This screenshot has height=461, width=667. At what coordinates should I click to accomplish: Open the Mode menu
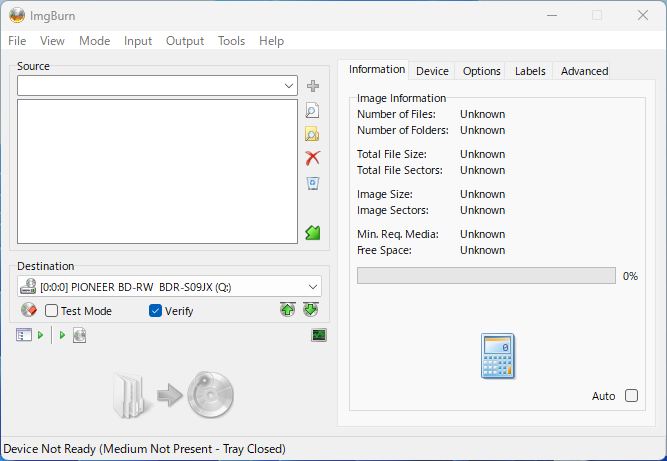coord(94,41)
